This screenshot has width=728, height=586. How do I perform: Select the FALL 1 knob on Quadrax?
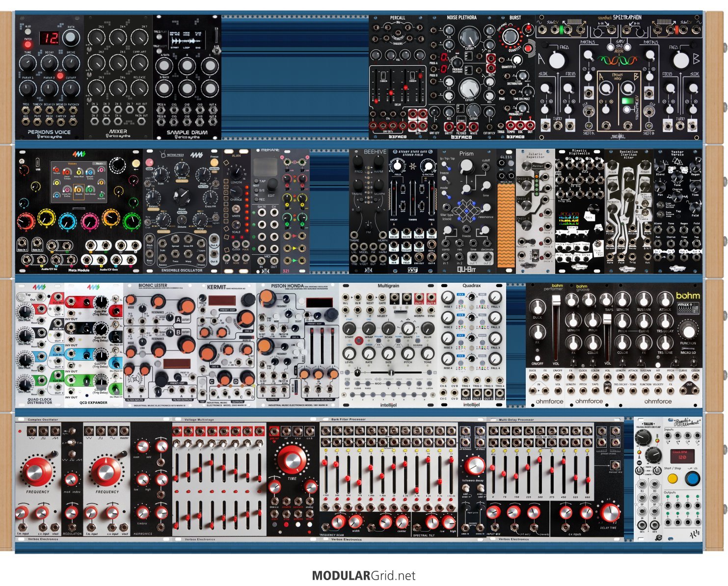click(x=495, y=297)
